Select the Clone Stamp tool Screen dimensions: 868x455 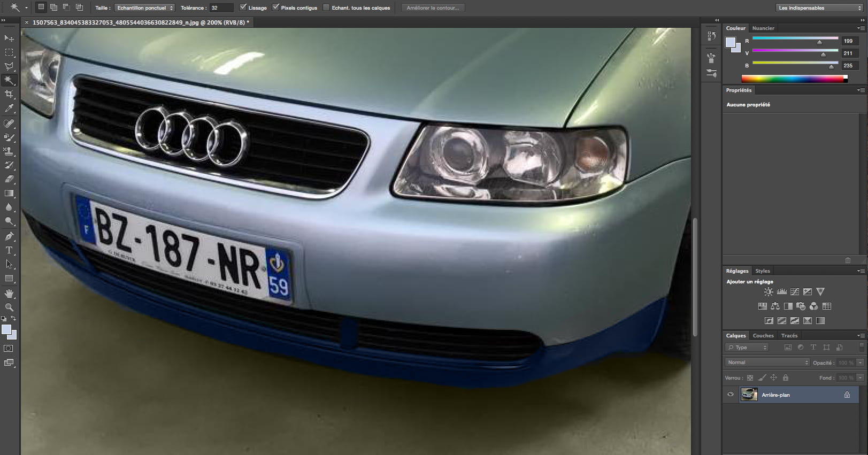[9, 151]
